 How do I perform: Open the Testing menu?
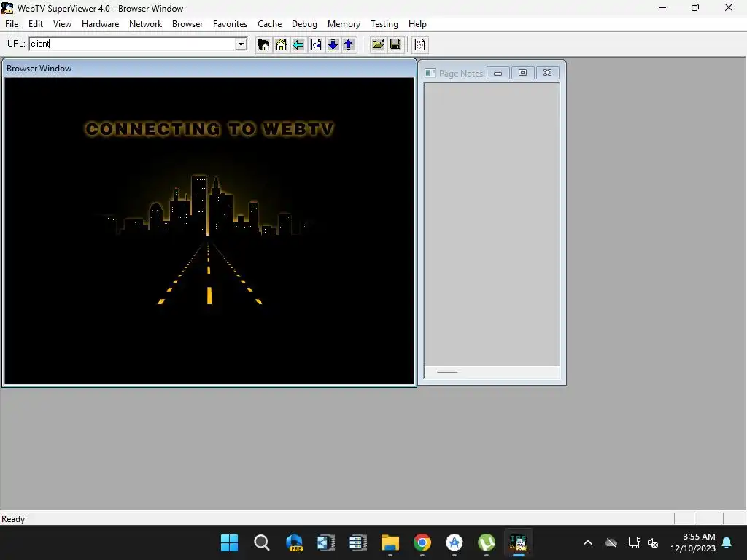384,24
